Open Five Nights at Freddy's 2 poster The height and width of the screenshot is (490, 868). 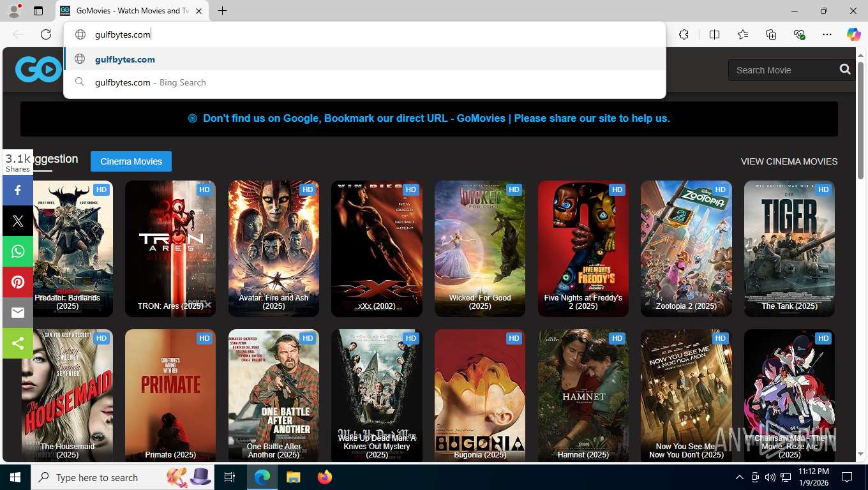pos(583,249)
